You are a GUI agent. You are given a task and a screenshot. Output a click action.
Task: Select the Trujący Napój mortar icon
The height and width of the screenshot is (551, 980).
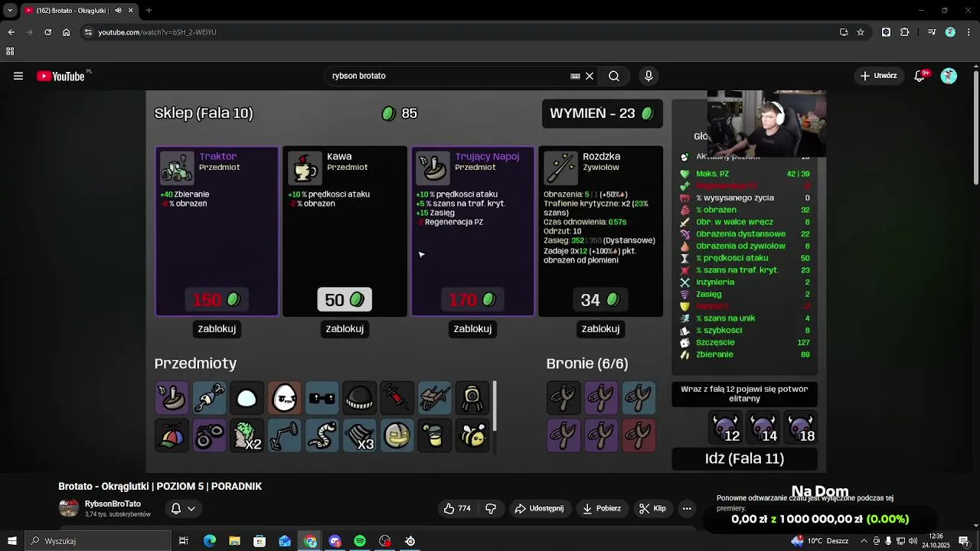coord(433,168)
